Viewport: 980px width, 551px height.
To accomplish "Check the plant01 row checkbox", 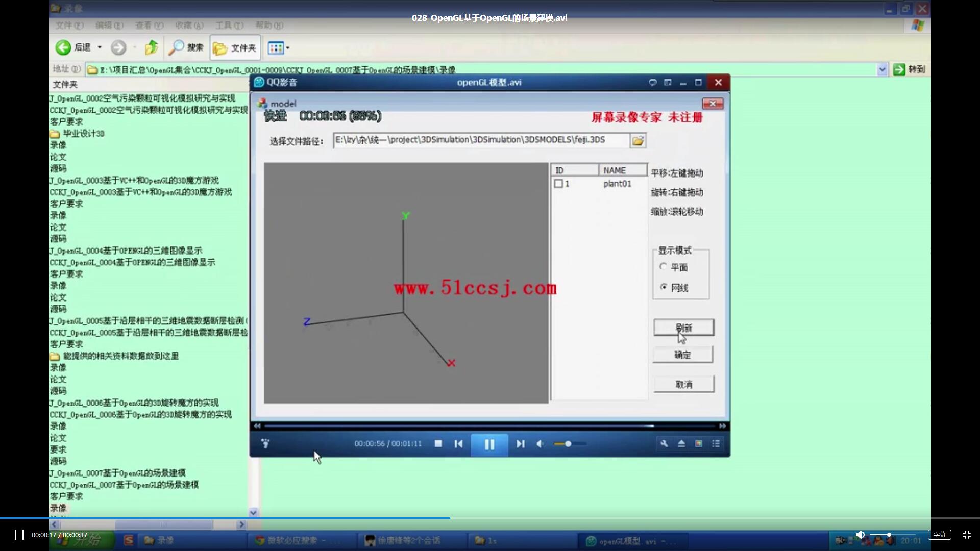I will coord(558,184).
